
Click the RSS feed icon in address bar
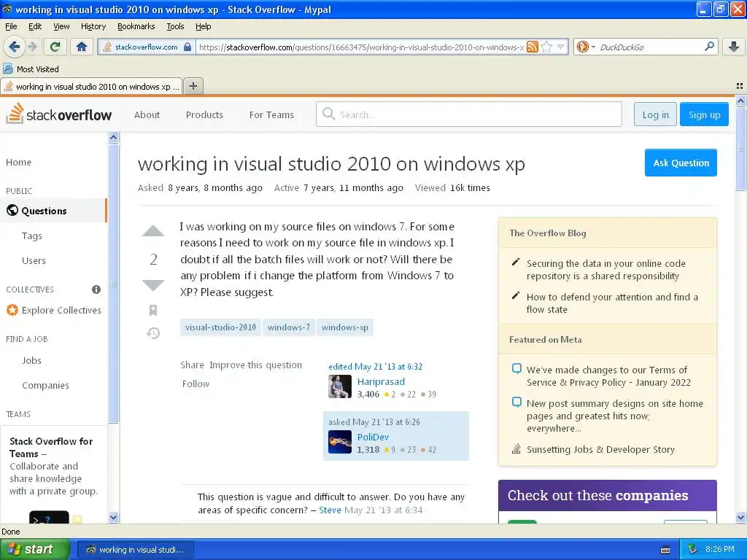pos(533,47)
